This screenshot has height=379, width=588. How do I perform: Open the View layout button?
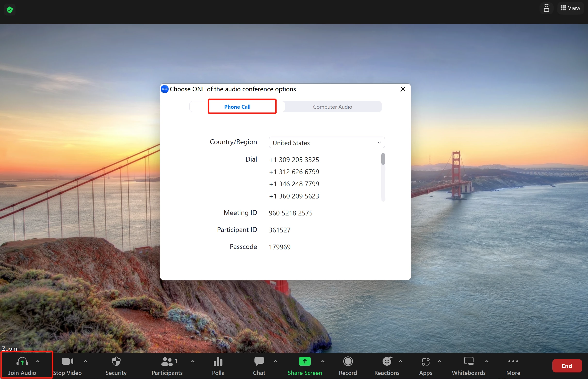(570, 8)
